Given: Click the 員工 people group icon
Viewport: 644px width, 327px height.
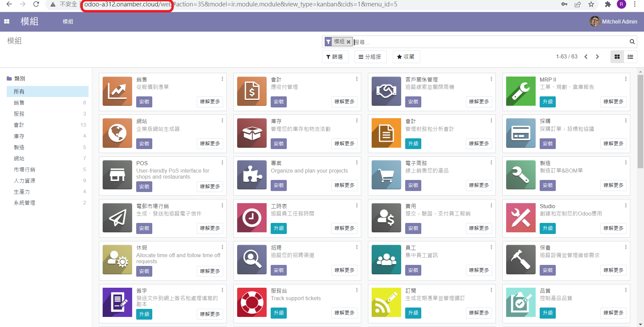Looking at the screenshot, I should pyautogui.click(x=386, y=260).
